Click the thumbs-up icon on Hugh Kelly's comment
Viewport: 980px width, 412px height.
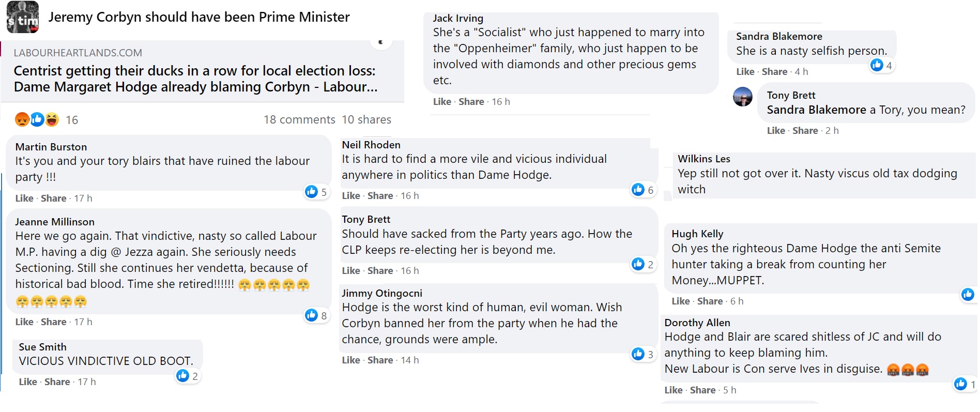point(968,295)
